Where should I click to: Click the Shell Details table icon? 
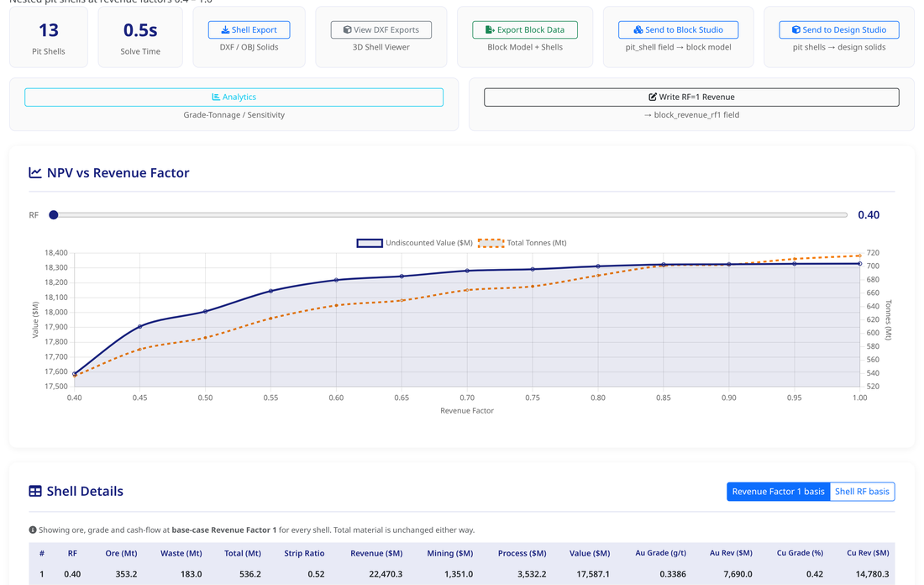pyautogui.click(x=35, y=491)
